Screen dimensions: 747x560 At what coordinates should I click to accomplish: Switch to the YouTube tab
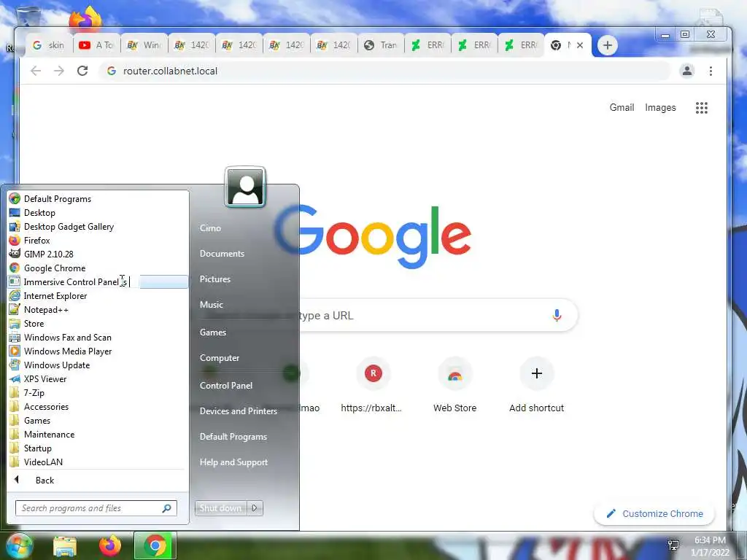97,45
